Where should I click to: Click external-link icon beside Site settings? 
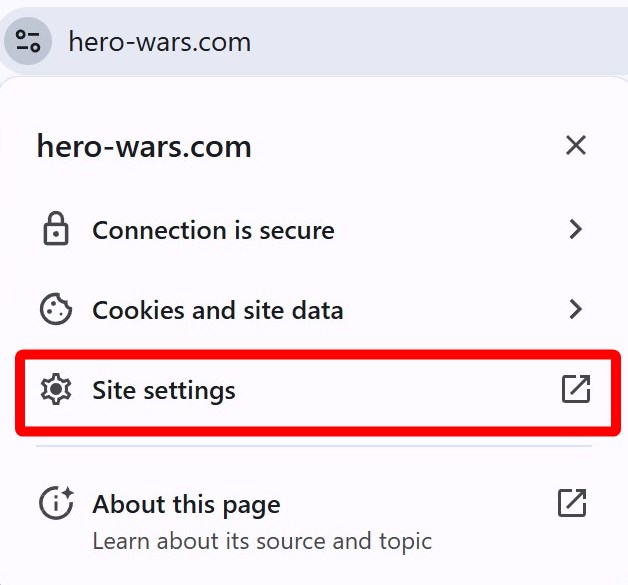[x=575, y=389]
